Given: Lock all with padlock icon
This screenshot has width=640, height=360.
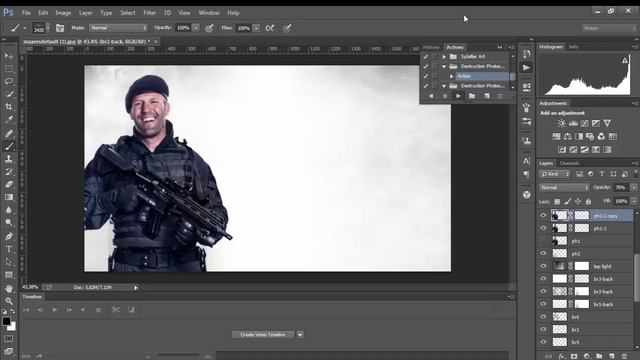Looking at the screenshot, I should (x=588, y=202).
